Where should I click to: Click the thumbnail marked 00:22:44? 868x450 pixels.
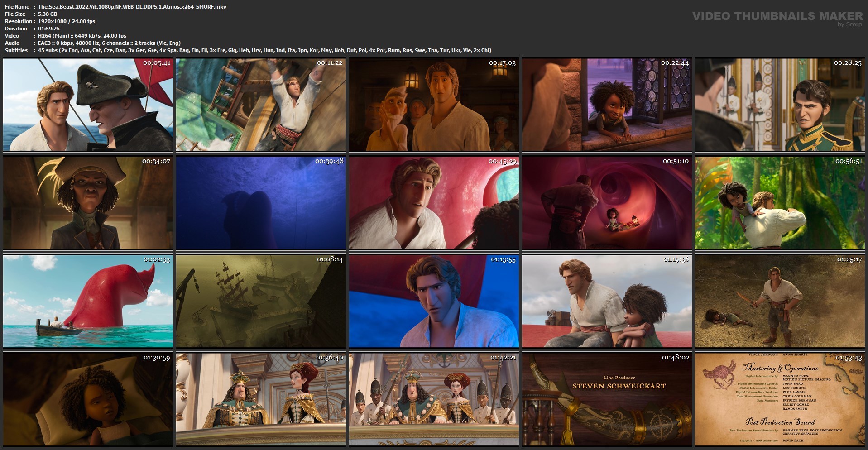coord(607,105)
